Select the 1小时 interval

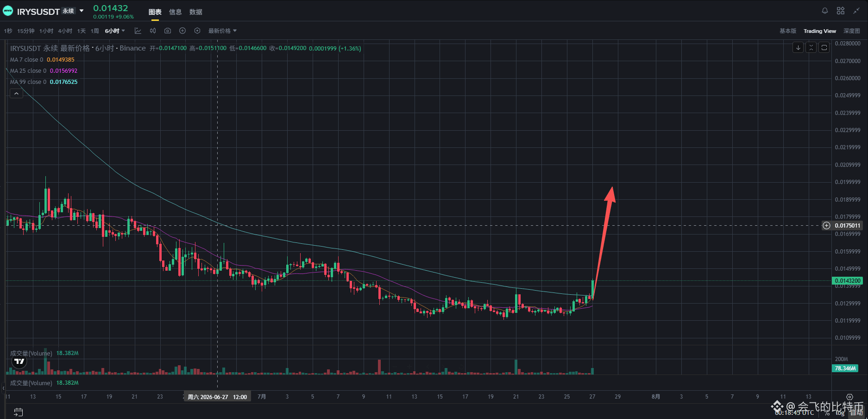[x=46, y=31]
